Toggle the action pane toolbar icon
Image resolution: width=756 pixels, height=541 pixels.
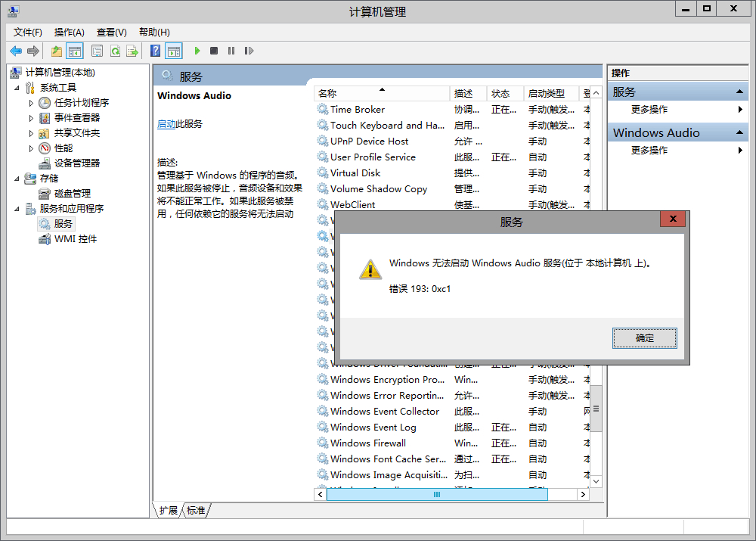click(174, 51)
